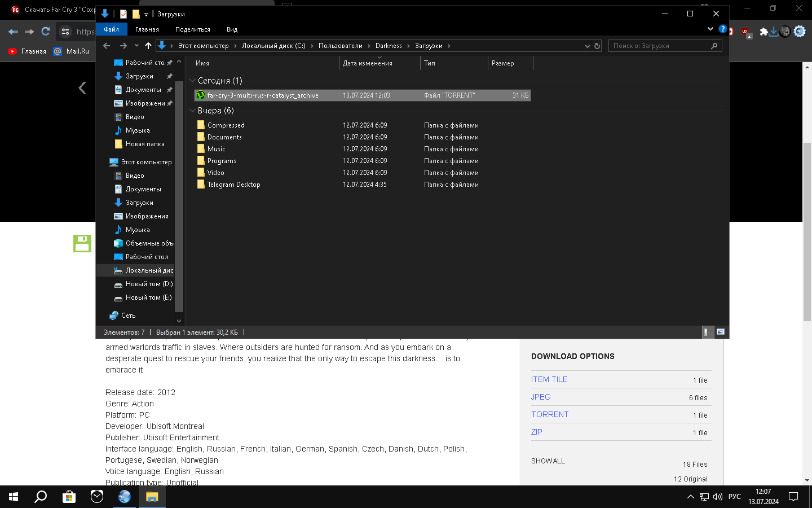This screenshot has height=508, width=812.
Task: Switch to large thumbnails view in status bar
Action: coord(720,332)
